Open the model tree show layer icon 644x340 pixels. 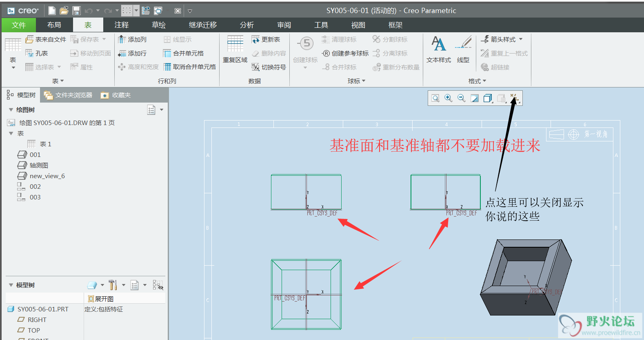point(93,285)
